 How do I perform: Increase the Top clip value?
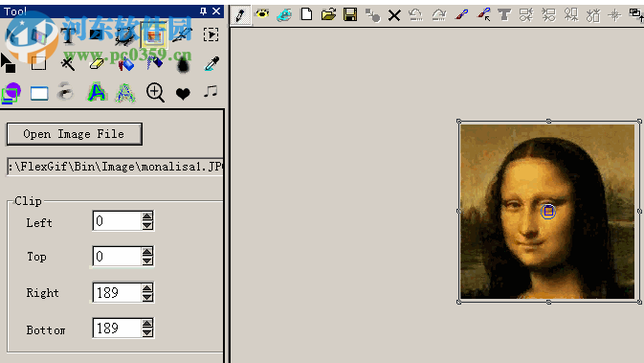[x=147, y=252]
